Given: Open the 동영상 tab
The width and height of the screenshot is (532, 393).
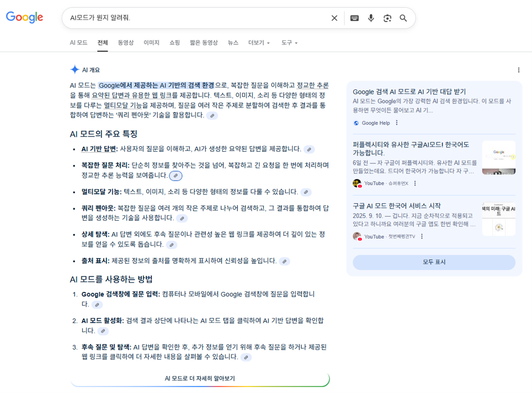Looking at the screenshot, I should (125, 43).
